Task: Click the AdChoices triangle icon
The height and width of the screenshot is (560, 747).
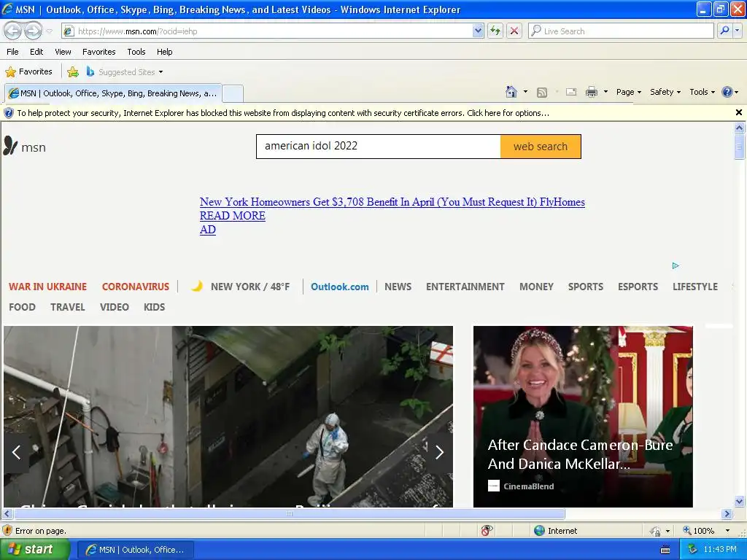Action: (675, 265)
